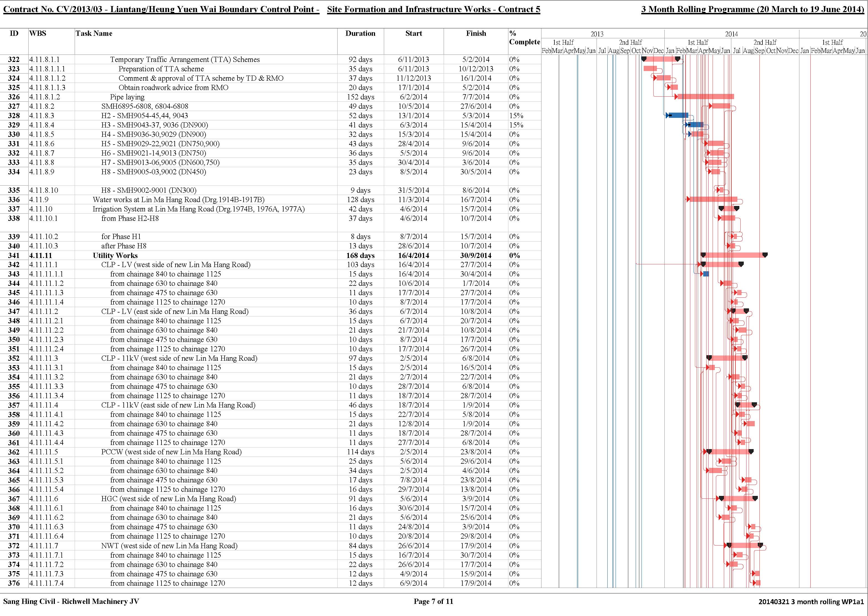Click the '168 days' duration cell
This screenshot has width=868, height=616.
pyautogui.click(x=360, y=256)
